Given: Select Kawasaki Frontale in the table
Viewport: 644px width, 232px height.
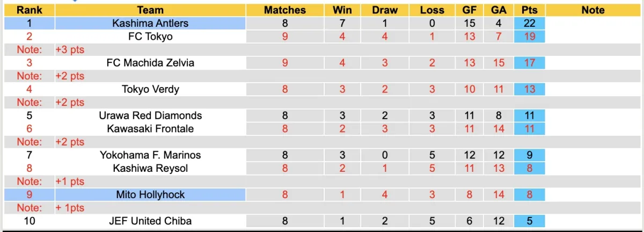Looking at the screenshot, I should tap(150, 129).
